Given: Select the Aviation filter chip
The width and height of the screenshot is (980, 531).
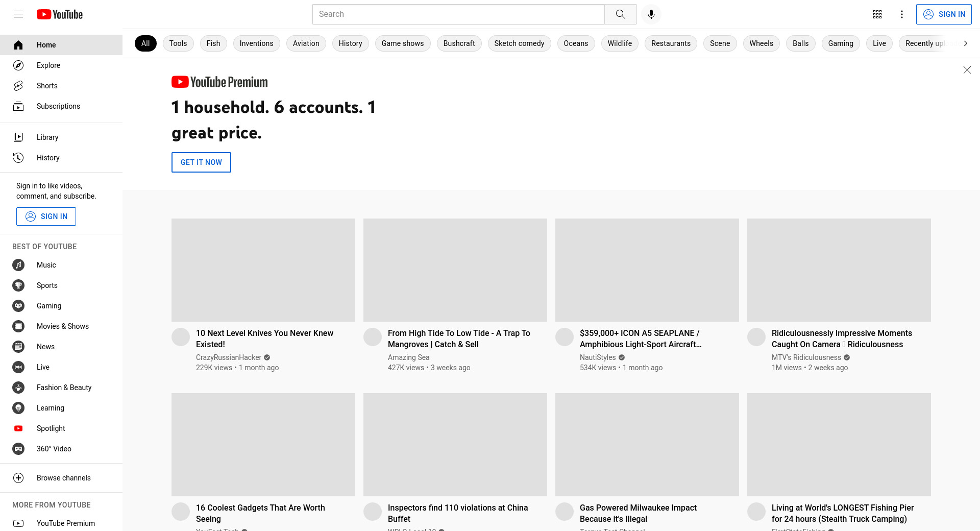Looking at the screenshot, I should click(306, 43).
